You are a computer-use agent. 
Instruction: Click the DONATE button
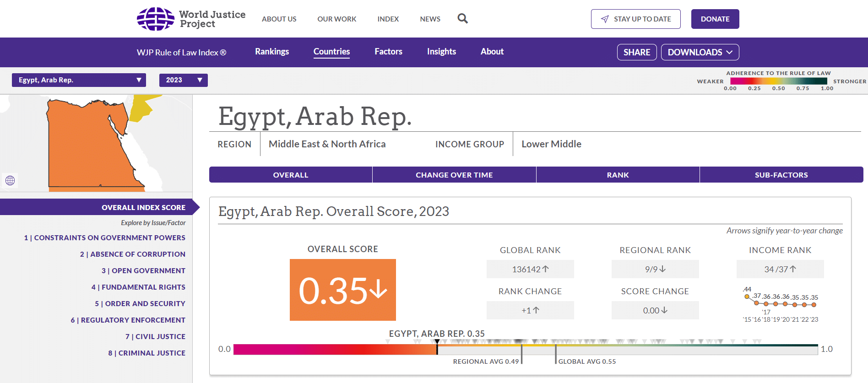click(x=715, y=19)
